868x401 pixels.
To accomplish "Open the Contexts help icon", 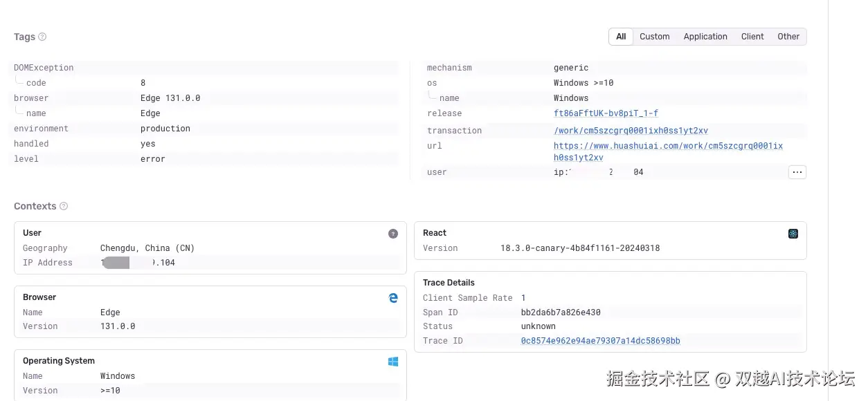I will (63, 206).
